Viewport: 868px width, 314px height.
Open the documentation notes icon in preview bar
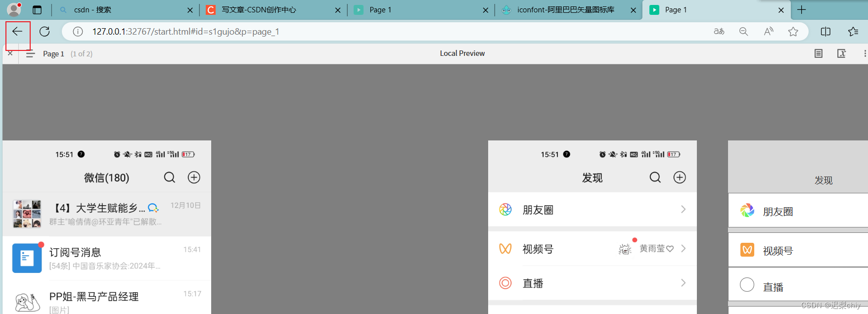[819, 53]
